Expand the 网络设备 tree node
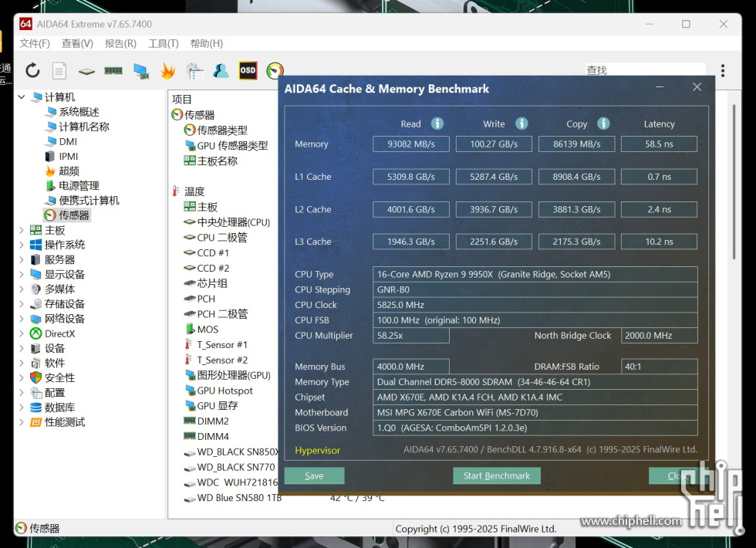Image resolution: width=756 pixels, height=548 pixels. (22, 319)
